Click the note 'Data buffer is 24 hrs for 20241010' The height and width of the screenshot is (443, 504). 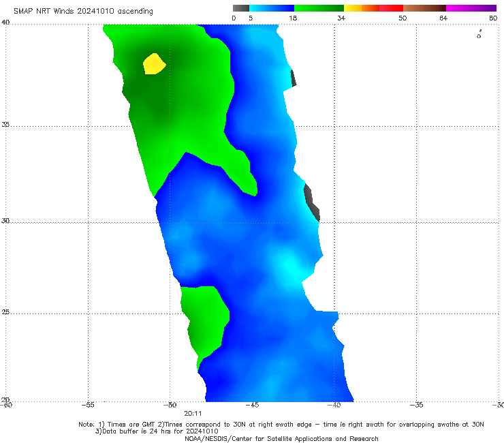pyautogui.click(x=157, y=431)
